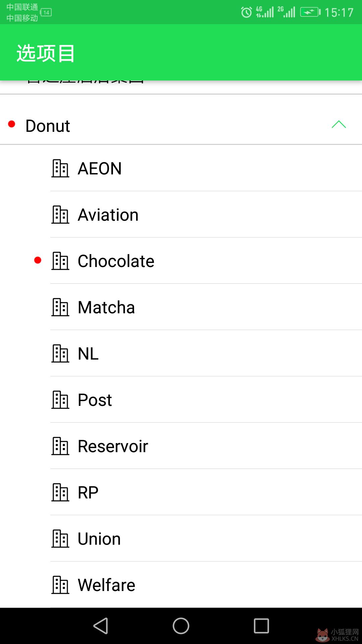Viewport: 362px width, 644px height.
Task: Tap the building icon beside NL
Action: coord(60,354)
